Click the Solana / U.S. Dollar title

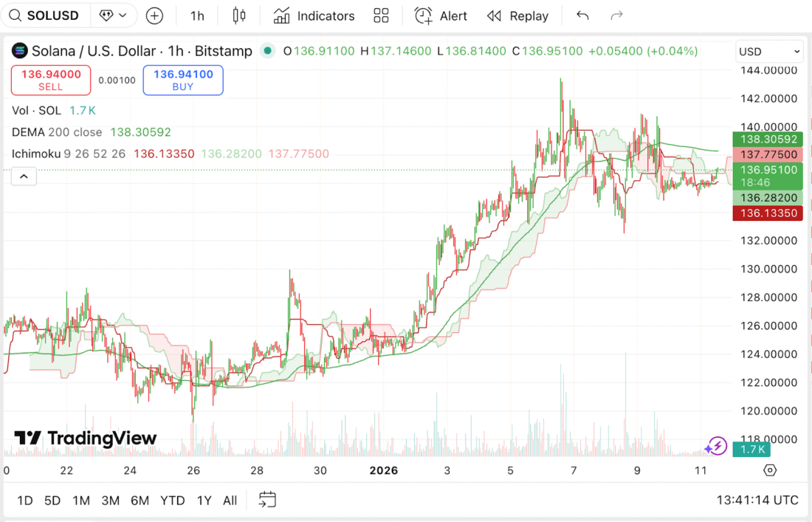pos(142,51)
